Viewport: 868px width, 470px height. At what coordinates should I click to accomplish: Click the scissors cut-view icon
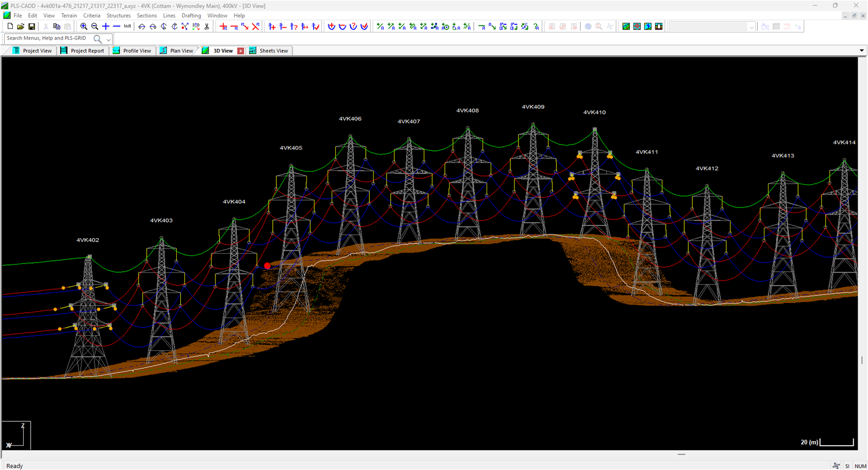(207, 27)
